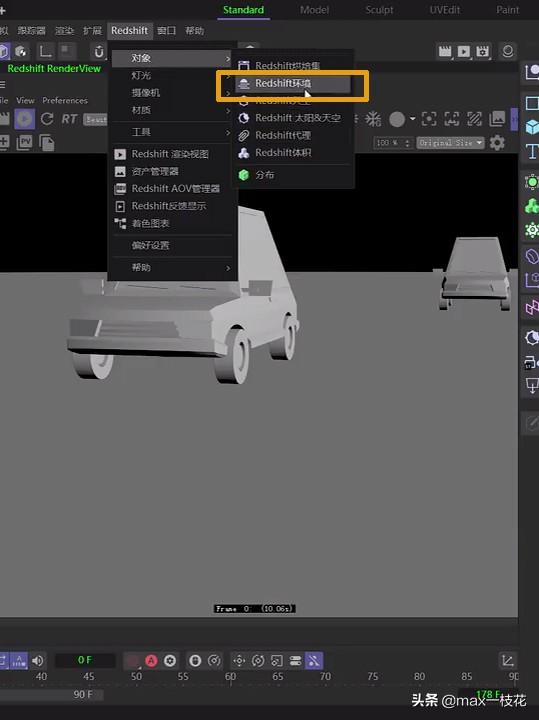Open 偏好设置 from the Redshift menu

(x=150, y=245)
